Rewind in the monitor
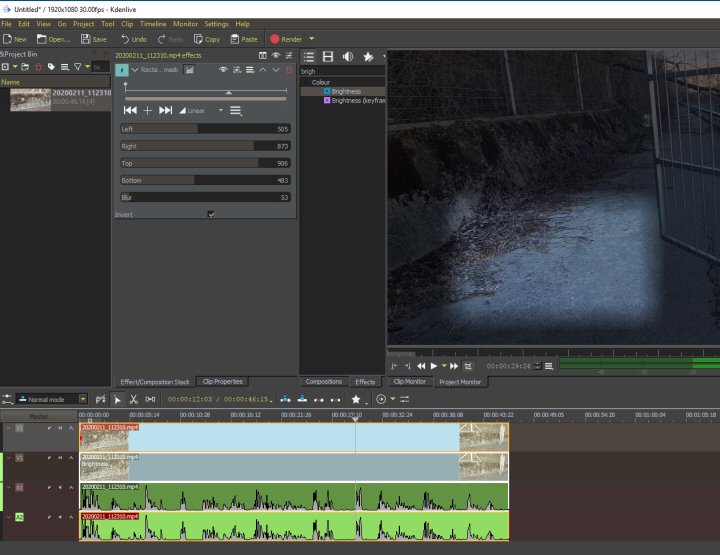Viewport: 720px width, 555px height. coord(421,366)
